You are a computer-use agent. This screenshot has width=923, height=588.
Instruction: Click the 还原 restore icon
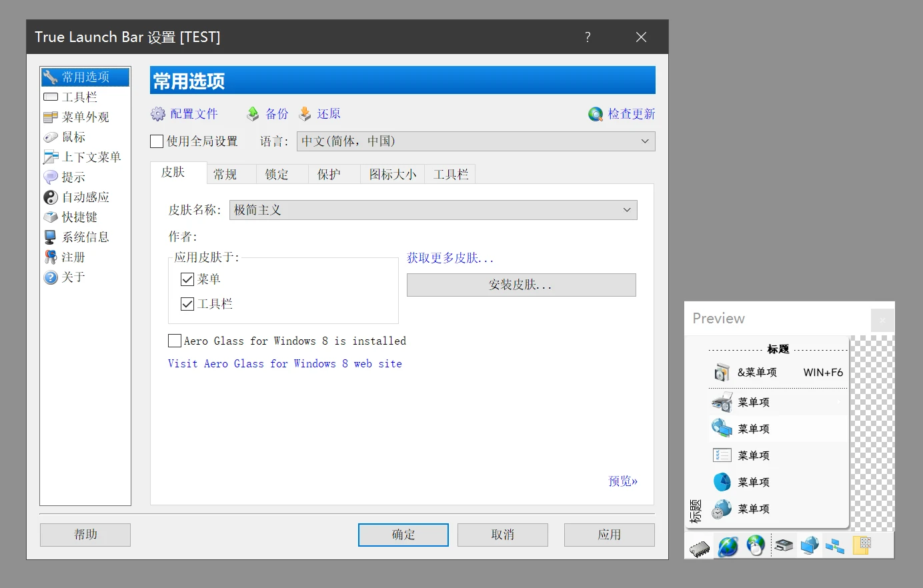(305, 114)
